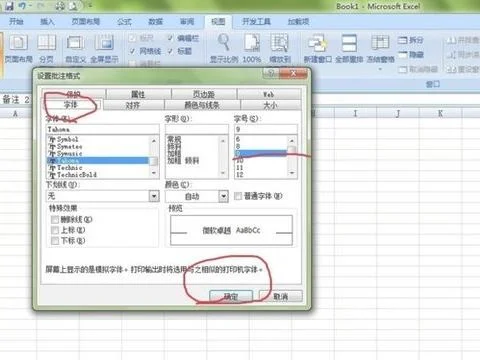480x360 pixels.
Task: Switch to the 字体 dialog tab
Action: click(70, 105)
